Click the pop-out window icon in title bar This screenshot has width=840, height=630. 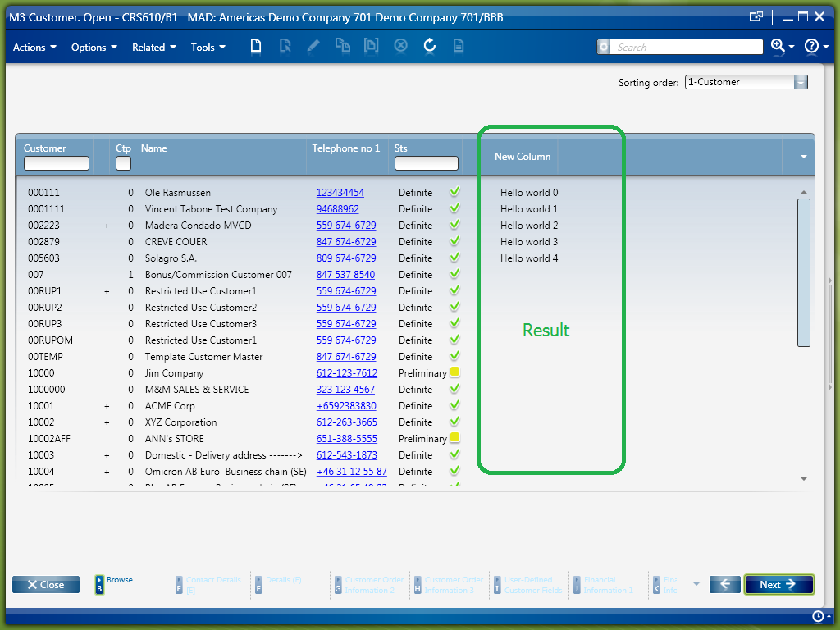756,16
